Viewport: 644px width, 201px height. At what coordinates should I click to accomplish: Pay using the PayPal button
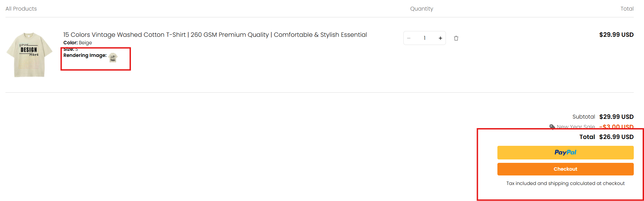click(565, 153)
